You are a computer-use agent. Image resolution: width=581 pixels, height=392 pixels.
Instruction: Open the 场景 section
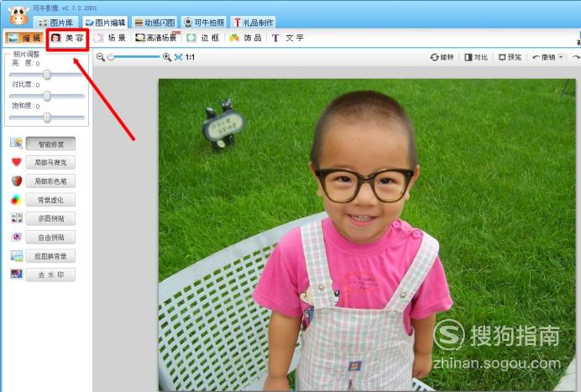point(110,38)
